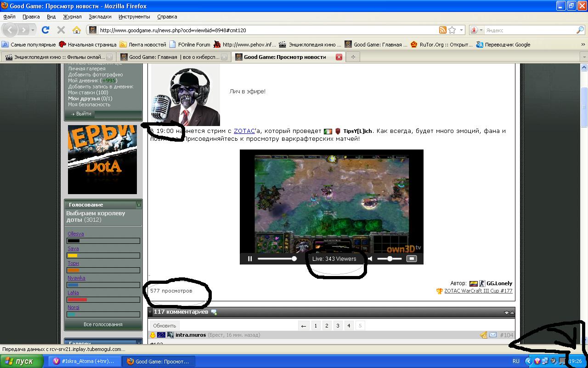
Task: Open the Закладки menu
Action: (100, 17)
